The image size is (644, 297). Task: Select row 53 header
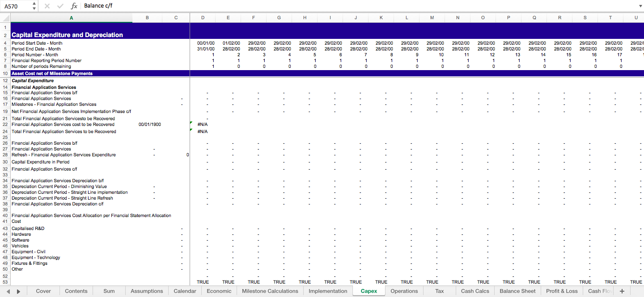[5, 282]
